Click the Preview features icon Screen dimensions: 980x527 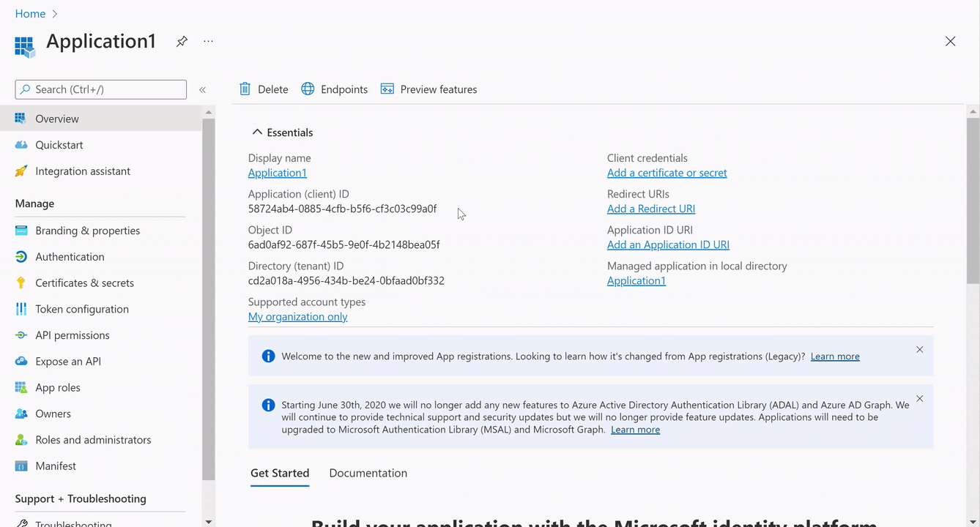coord(387,89)
